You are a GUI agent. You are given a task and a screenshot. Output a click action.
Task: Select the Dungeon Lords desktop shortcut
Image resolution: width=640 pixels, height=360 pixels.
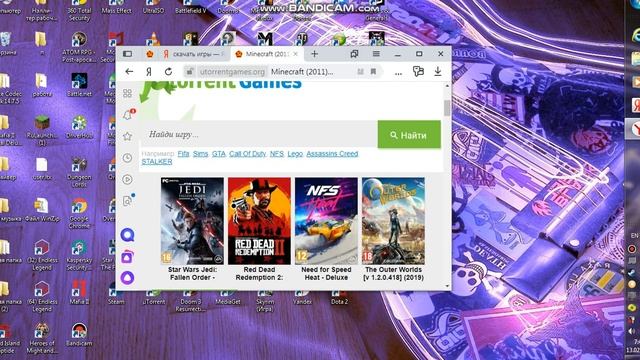click(79, 172)
